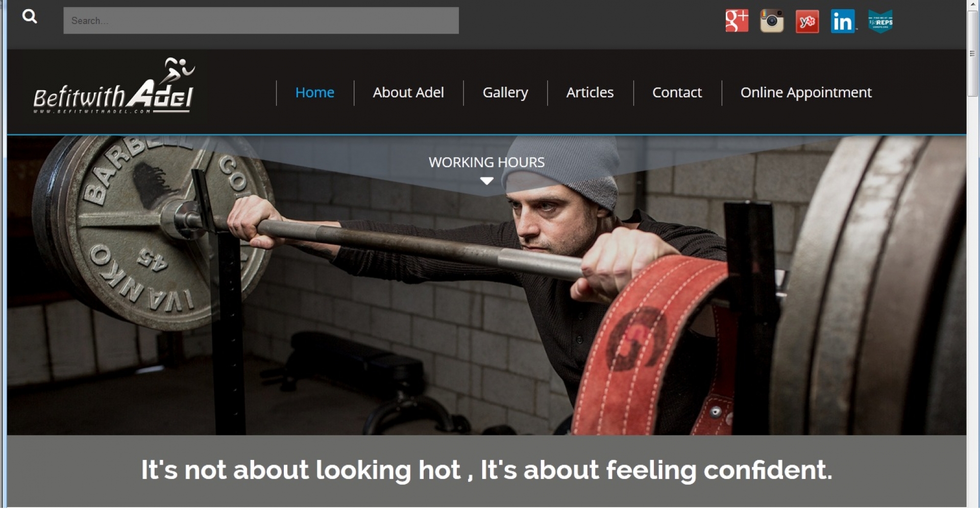Open the Articles navigation link
The width and height of the screenshot is (980, 510).
590,92
